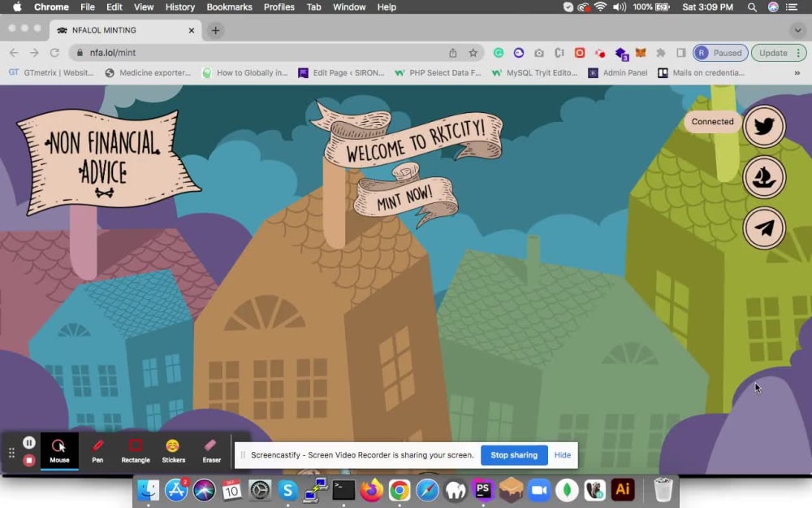Open the Medicine exporter bookmark
This screenshot has height=508, width=812.
click(148, 73)
